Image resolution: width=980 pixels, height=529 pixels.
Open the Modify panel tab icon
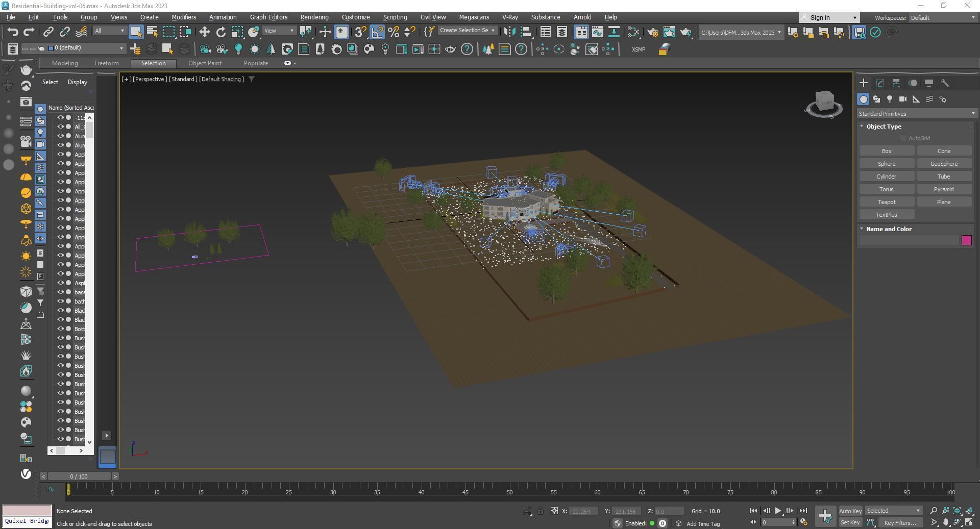879,83
